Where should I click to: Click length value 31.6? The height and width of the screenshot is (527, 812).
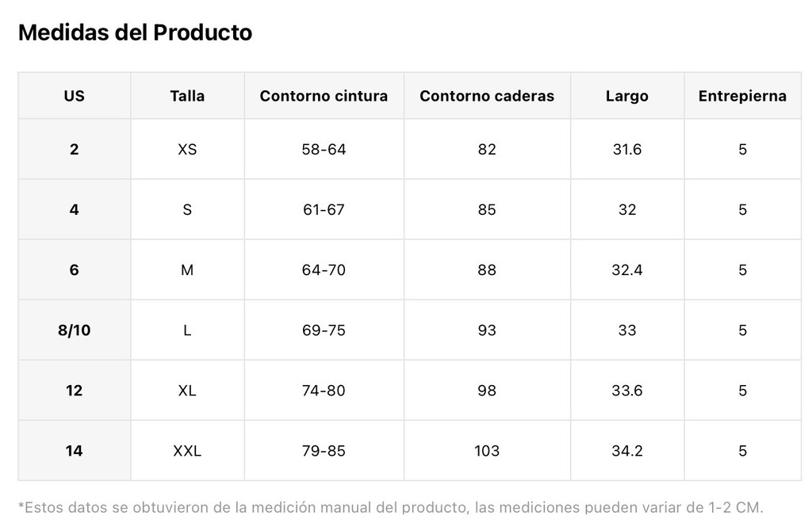pos(627,149)
